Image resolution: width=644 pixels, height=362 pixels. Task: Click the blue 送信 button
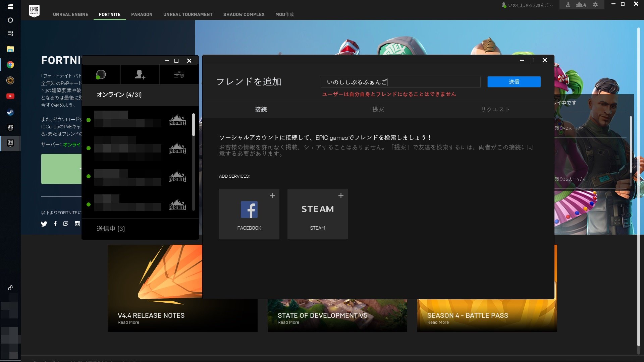pos(514,82)
